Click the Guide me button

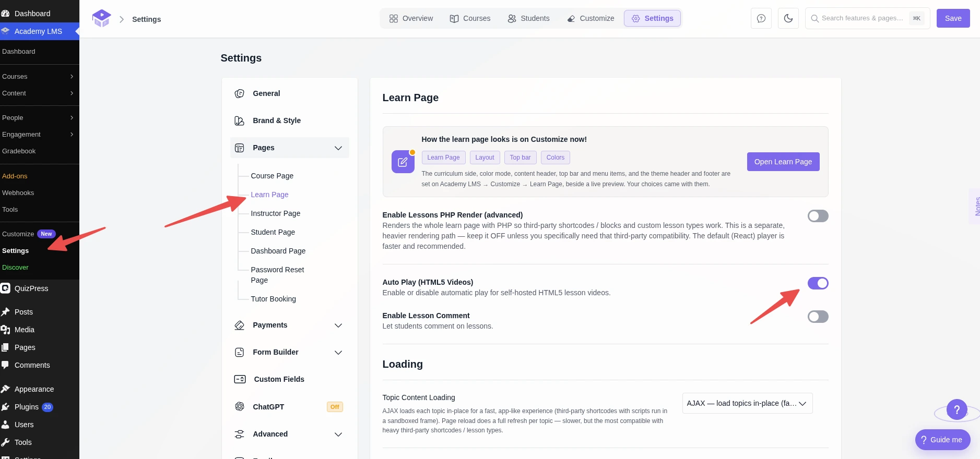[943, 440]
